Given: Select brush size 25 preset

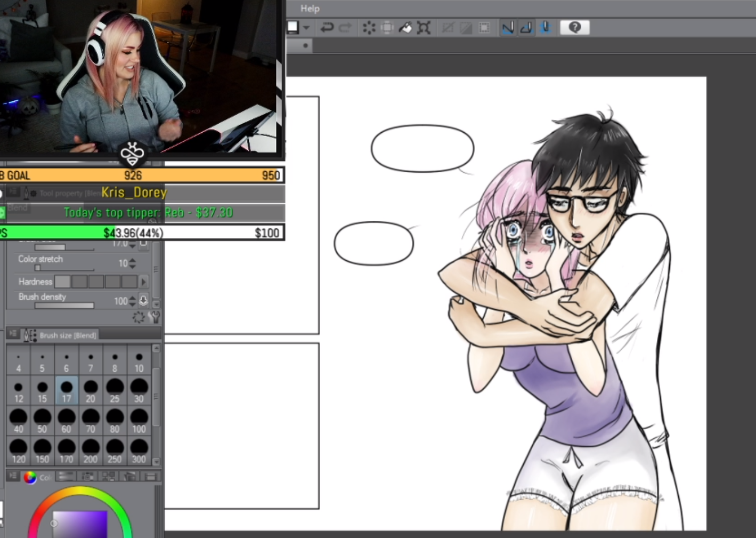Looking at the screenshot, I should (x=115, y=391).
